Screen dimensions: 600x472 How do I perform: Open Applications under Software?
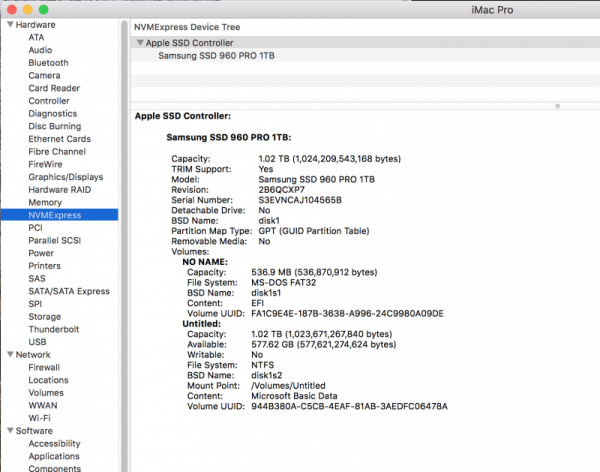[54, 456]
